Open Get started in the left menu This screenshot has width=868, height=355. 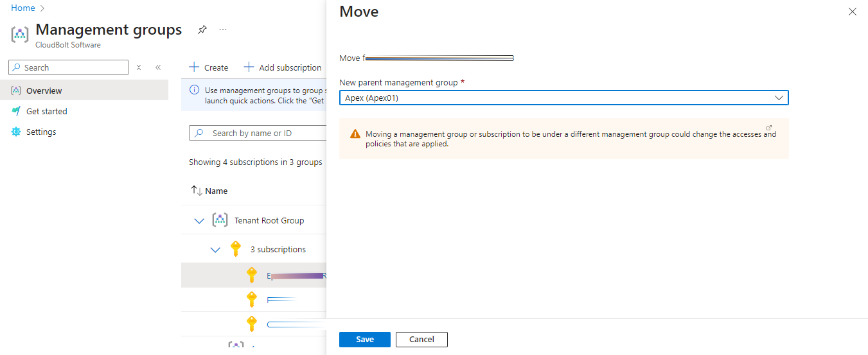(x=46, y=111)
